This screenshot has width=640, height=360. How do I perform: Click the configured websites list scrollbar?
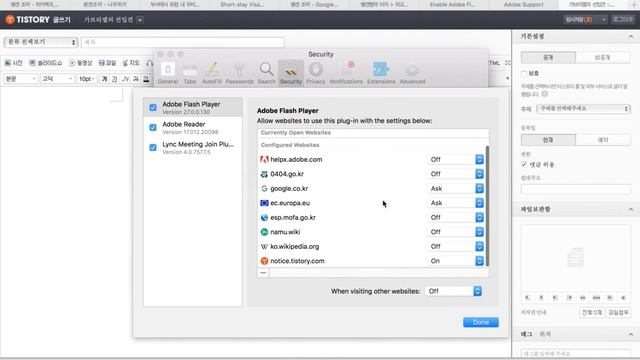point(487,206)
